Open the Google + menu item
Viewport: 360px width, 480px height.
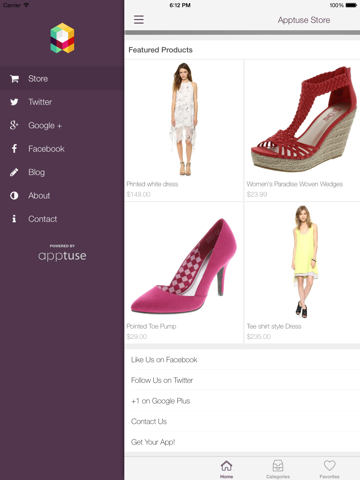(62, 125)
